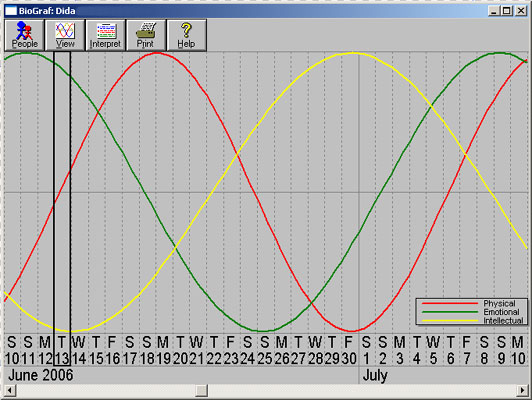
Task: Click the July month label
Action: tap(375, 376)
